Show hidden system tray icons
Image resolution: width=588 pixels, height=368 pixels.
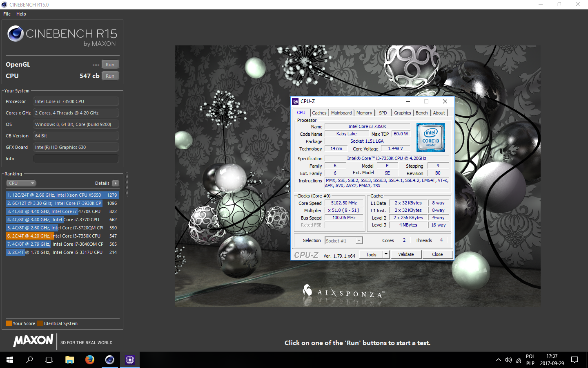498,360
